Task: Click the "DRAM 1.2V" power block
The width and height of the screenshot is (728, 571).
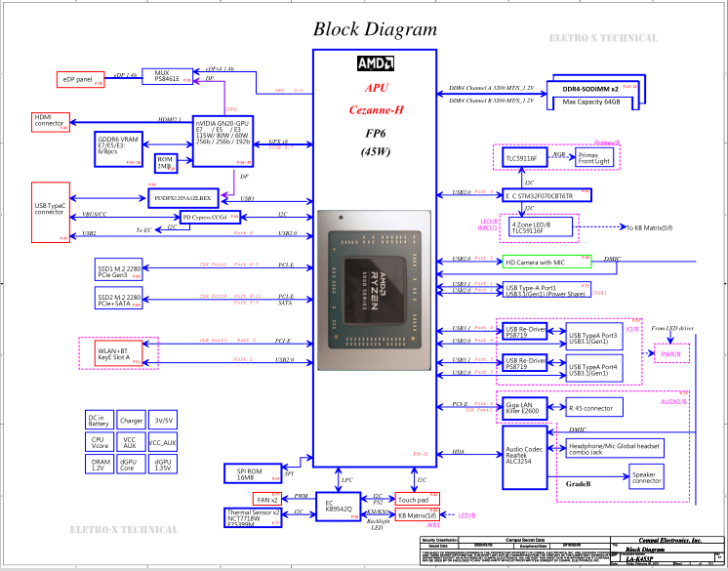Action: [100, 464]
